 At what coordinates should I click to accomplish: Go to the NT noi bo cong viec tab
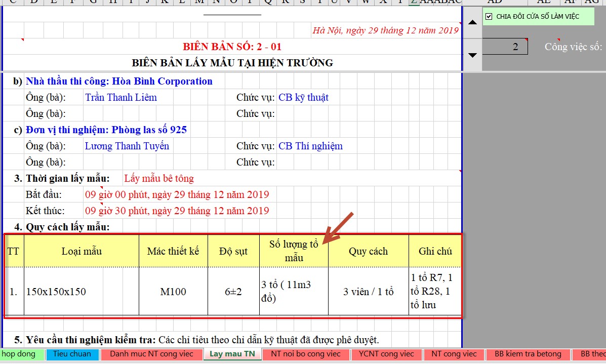click(305, 354)
